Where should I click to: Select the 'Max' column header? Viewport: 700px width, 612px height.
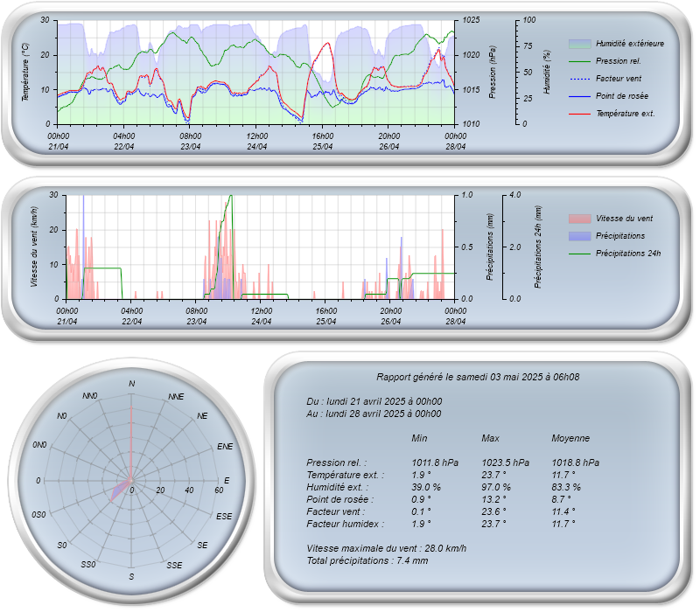[x=490, y=439]
